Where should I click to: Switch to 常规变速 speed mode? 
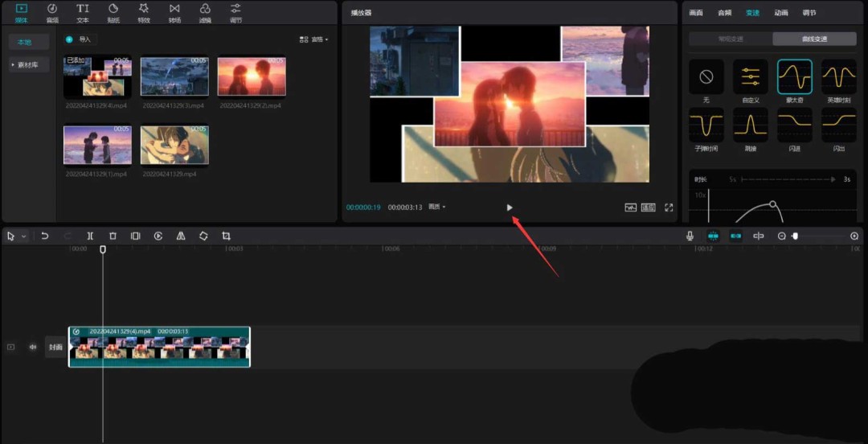point(730,39)
